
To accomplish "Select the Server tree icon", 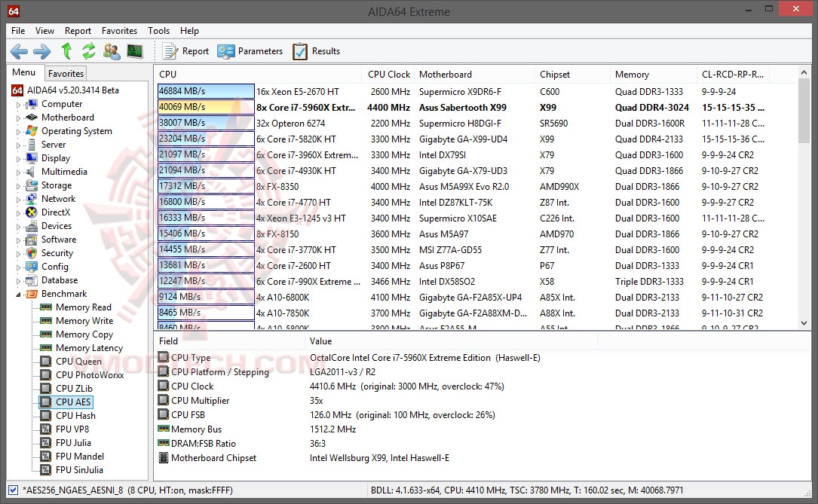I will point(32,145).
